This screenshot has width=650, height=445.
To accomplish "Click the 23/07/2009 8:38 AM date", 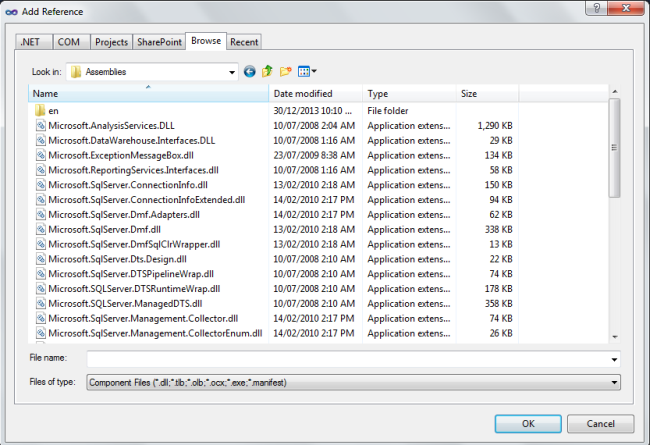I will pyautogui.click(x=314, y=156).
